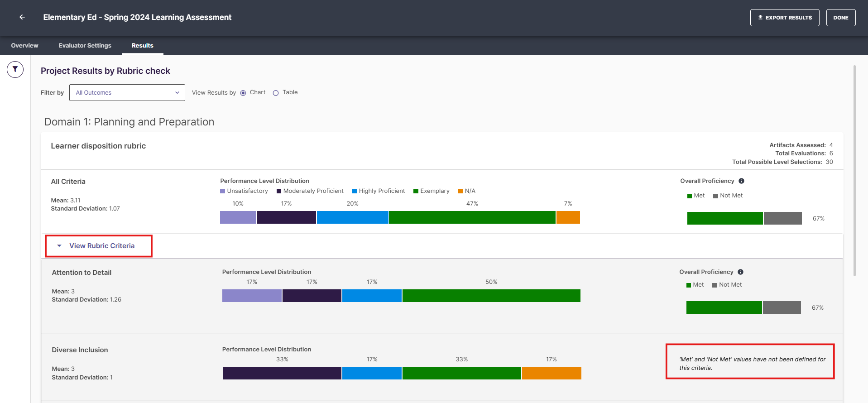Screen dimensions: 868x403
Task: Open the Evaluator Settings tab
Action: (85, 45)
